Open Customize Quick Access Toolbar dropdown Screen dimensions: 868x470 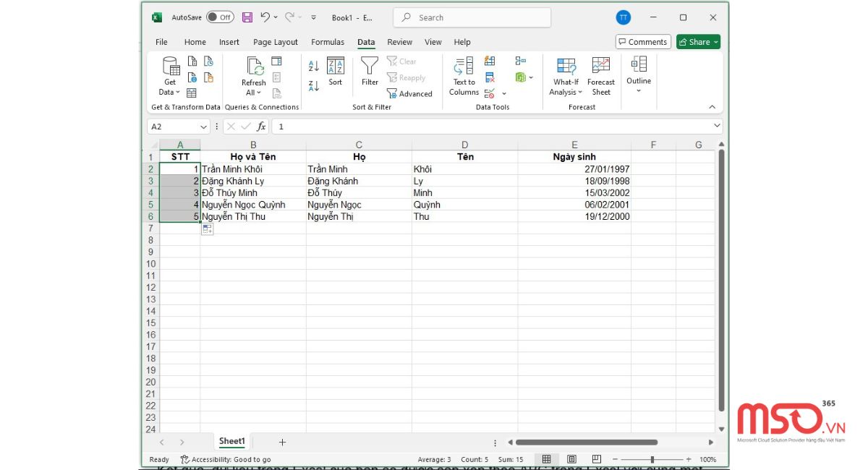point(313,17)
